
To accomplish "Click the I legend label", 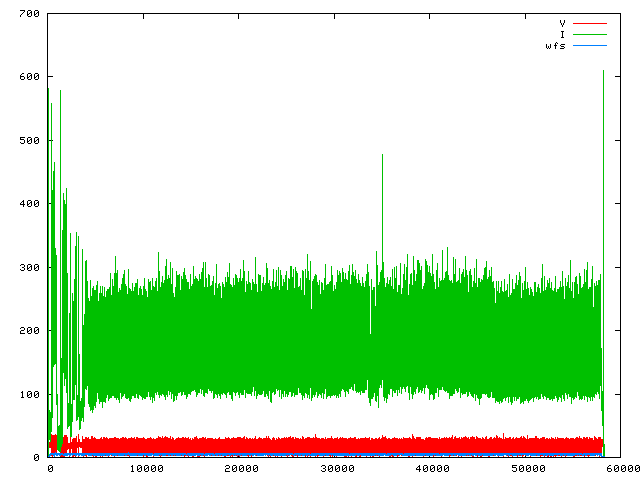I will point(562,34).
